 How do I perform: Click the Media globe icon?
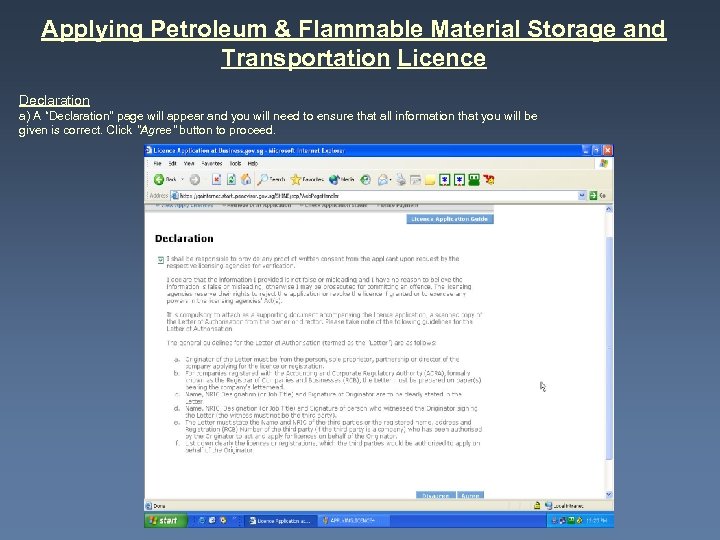pos(341,180)
